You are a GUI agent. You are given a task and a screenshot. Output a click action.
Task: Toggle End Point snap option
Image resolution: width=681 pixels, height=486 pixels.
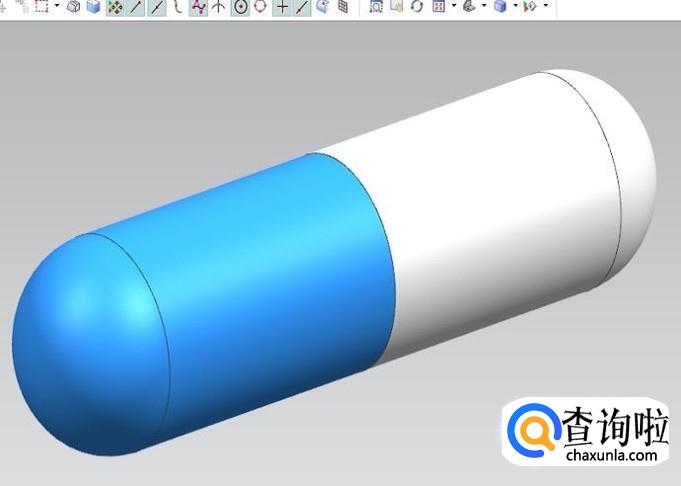click(135, 7)
